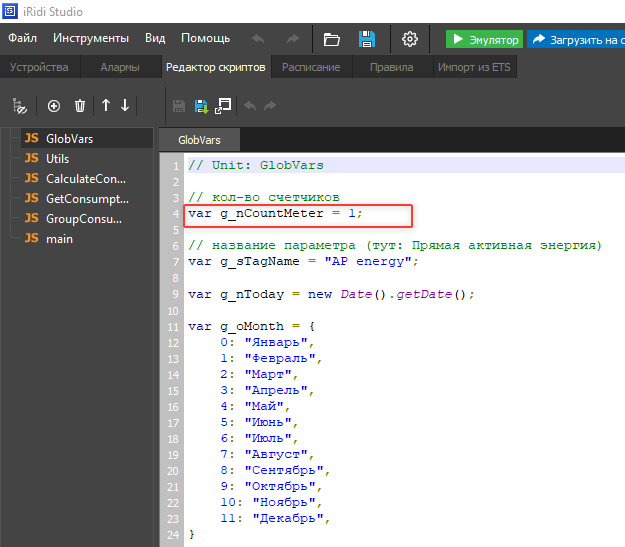Open project settings gear icon
This screenshot has width=625, height=547.
click(410, 39)
